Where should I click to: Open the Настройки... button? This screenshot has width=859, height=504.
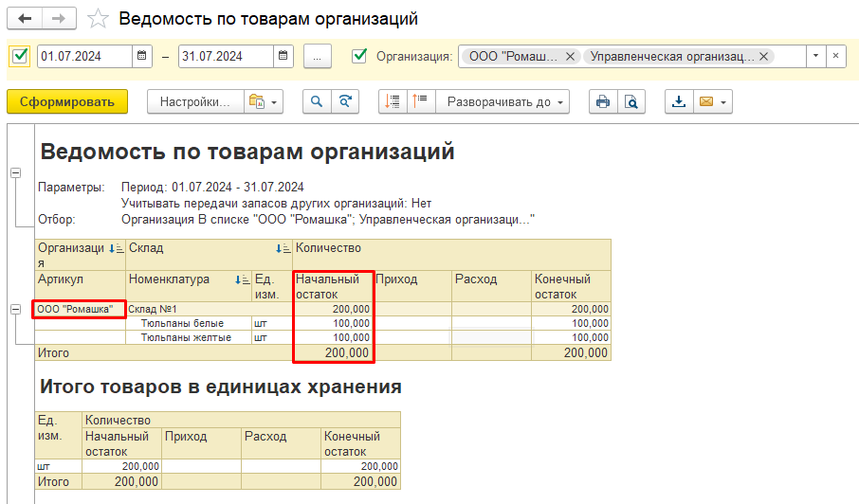point(194,102)
